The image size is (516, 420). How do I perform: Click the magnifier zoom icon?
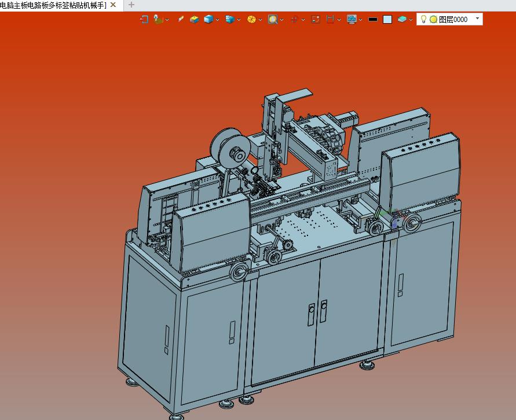[273, 20]
